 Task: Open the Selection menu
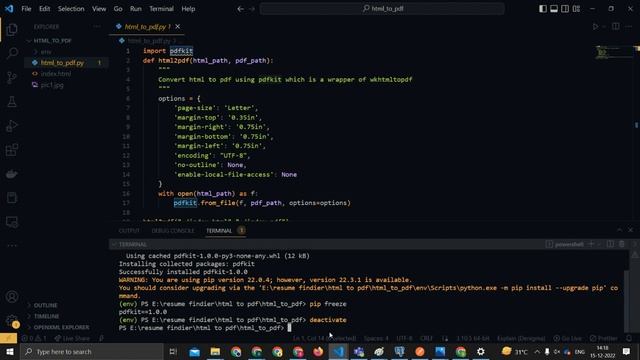click(x=71, y=9)
